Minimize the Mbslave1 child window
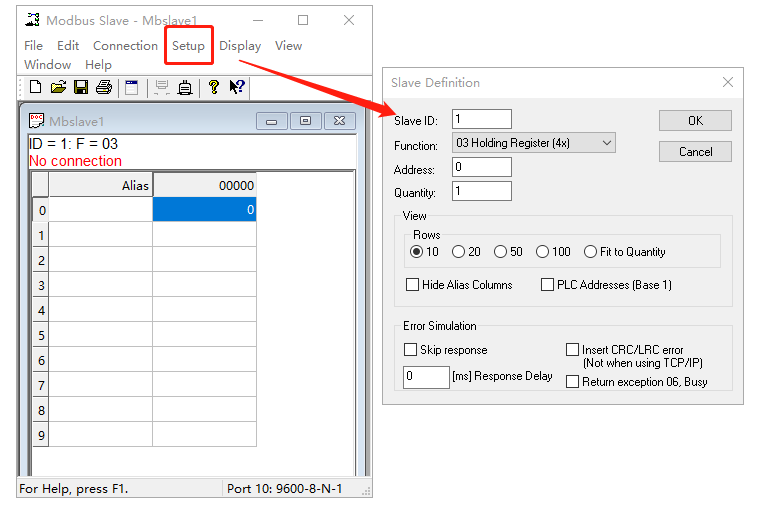The image size is (766, 505). tap(272, 121)
